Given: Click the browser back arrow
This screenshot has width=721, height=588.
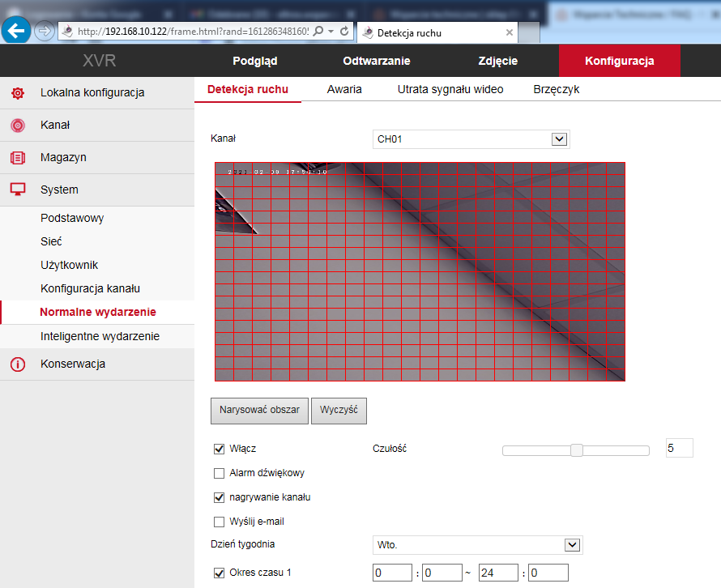Looking at the screenshot, I should click(x=16, y=31).
